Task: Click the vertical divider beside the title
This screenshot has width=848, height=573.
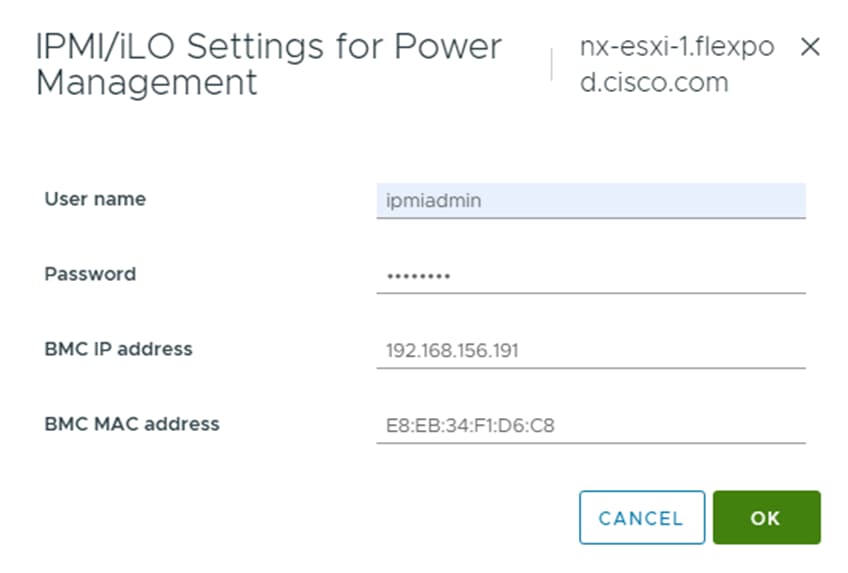Action: click(551, 64)
